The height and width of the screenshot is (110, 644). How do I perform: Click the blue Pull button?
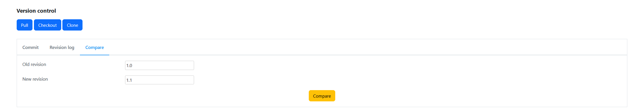(x=24, y=25)
